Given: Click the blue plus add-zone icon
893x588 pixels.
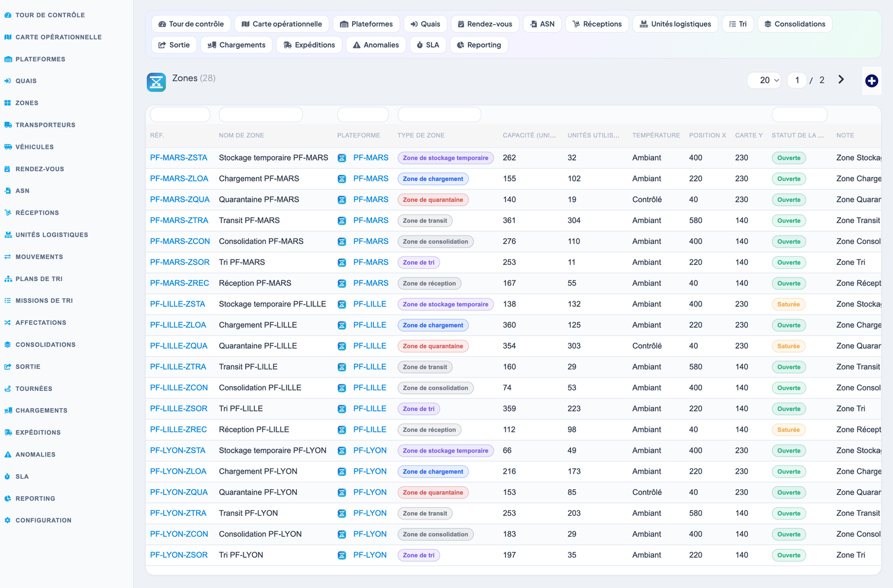Looking at the screenshot, I should (871, 81).
